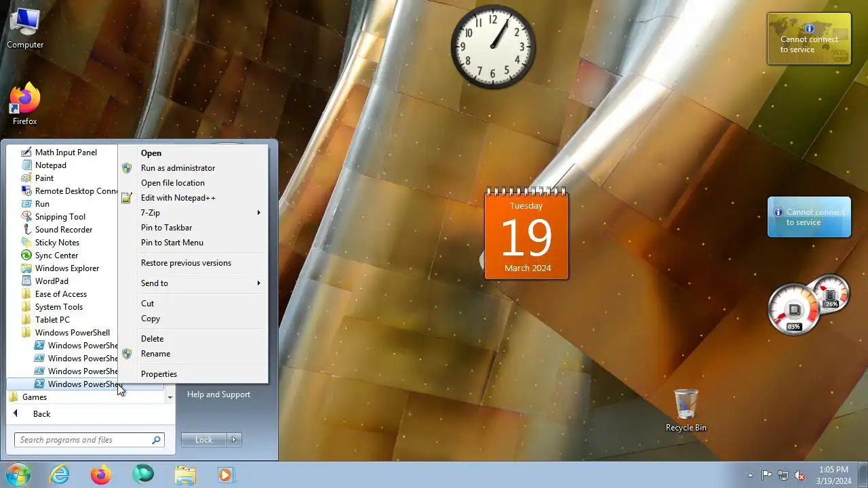Screen dimensions: 868x488
Task: Launch Internet Explorer from taskbar
Action: pyautogui.click(x=60, y=475)
